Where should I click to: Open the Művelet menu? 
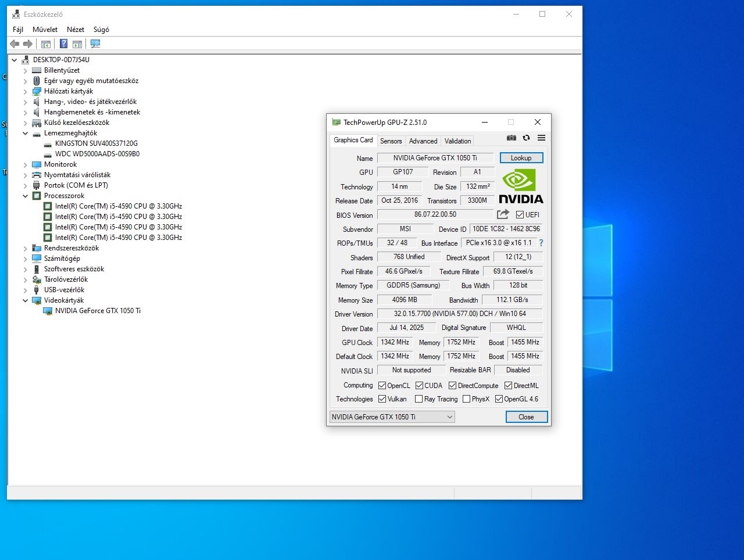pos(45,30)
